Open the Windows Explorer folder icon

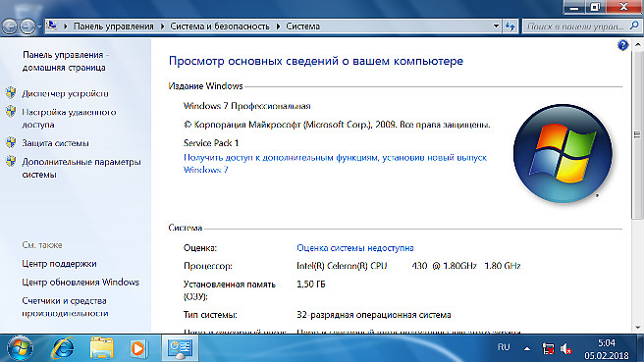101,348
